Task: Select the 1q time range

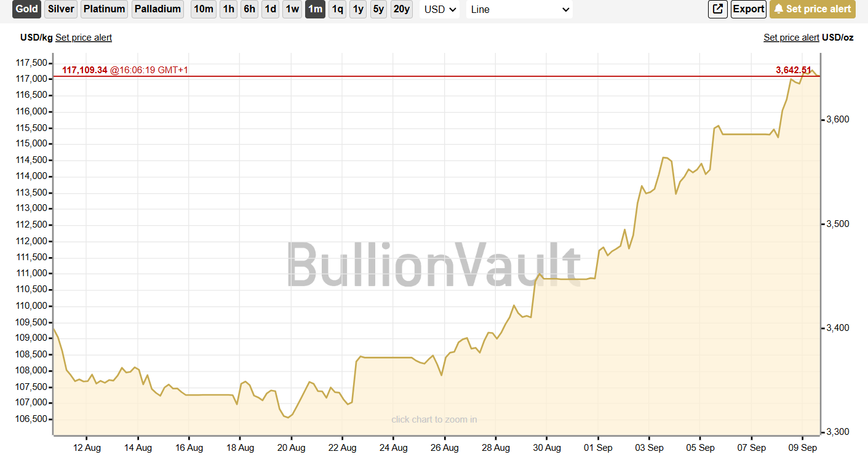Action: [337, 9]
